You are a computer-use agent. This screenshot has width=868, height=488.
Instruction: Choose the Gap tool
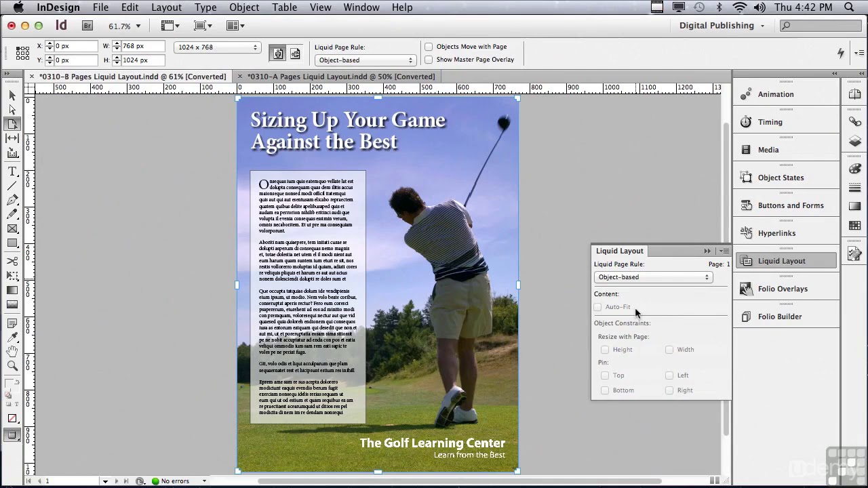point(12,138)
